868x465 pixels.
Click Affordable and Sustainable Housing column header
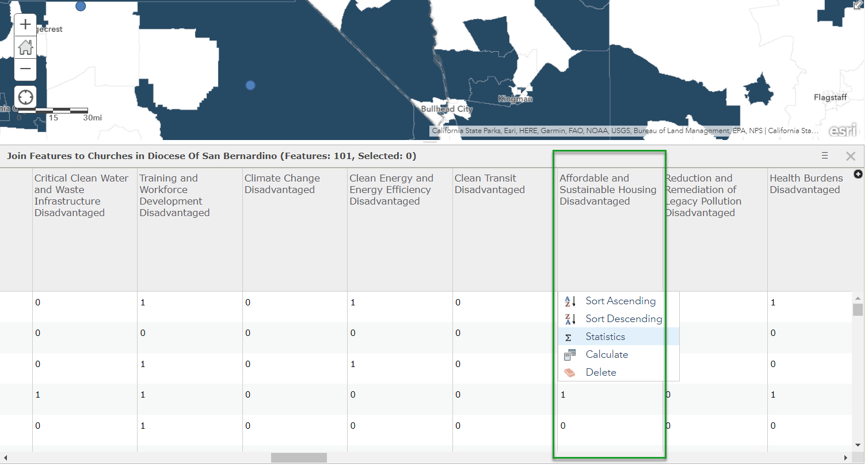pyautogui.click(x=608, y=190)
